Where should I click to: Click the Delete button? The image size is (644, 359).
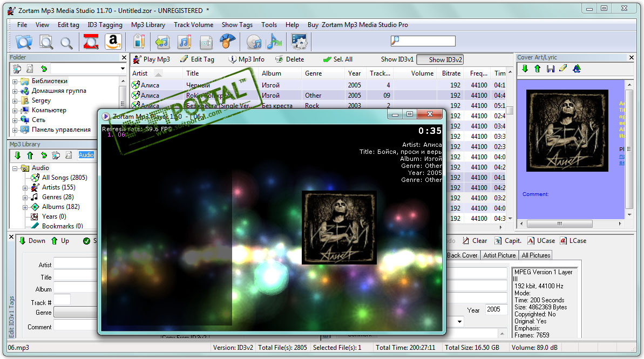289,59
